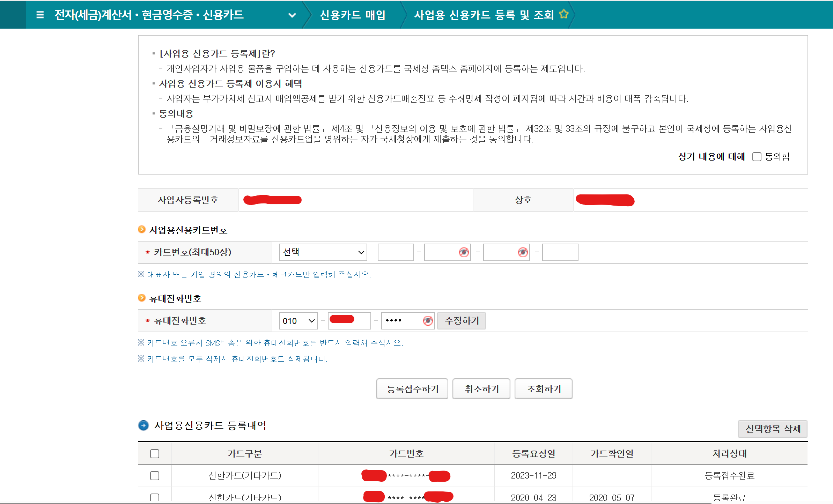The image size is (833, 504).
Task: Select all rows with the header checkbox
Action: point(155,453)
